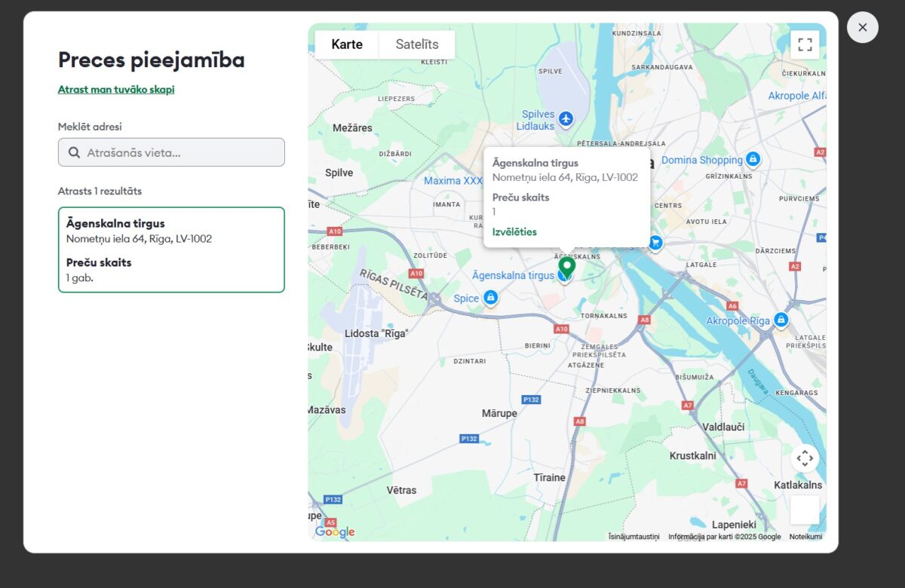Select the Āgenskalna tirgus result card

(171, 250)
